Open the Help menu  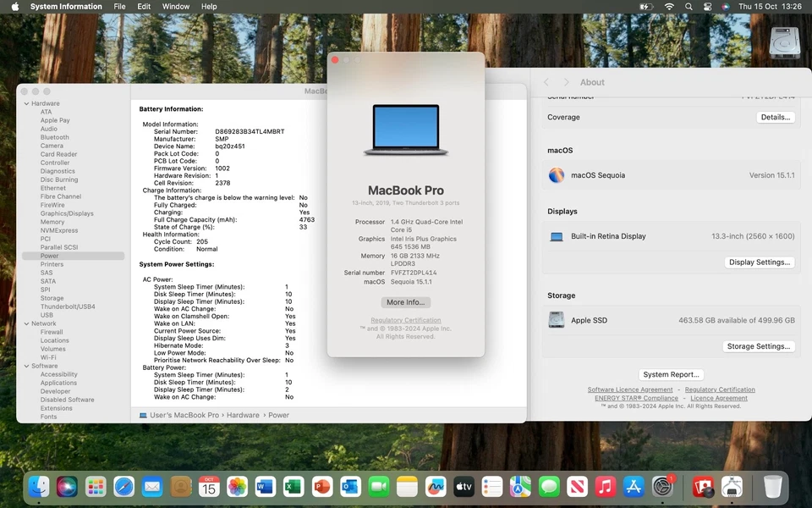click(209, 6)
